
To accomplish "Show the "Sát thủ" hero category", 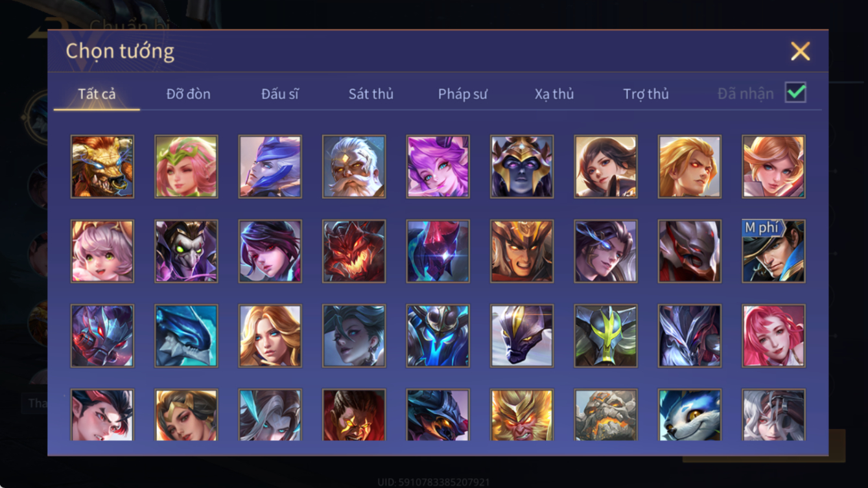I will point(371,94).
